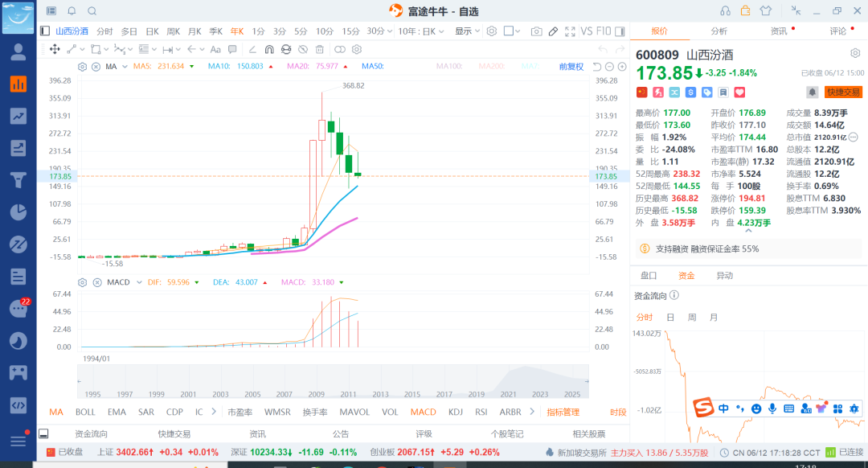Screen dimensions: 868x468
Task: Expand more sub indicators arrow after ARBR
Action: point(532,412)
